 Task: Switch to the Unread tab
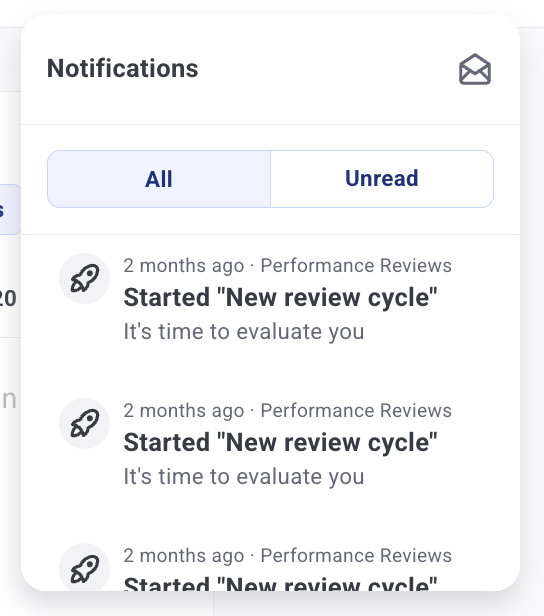click(x=382, y=179)
